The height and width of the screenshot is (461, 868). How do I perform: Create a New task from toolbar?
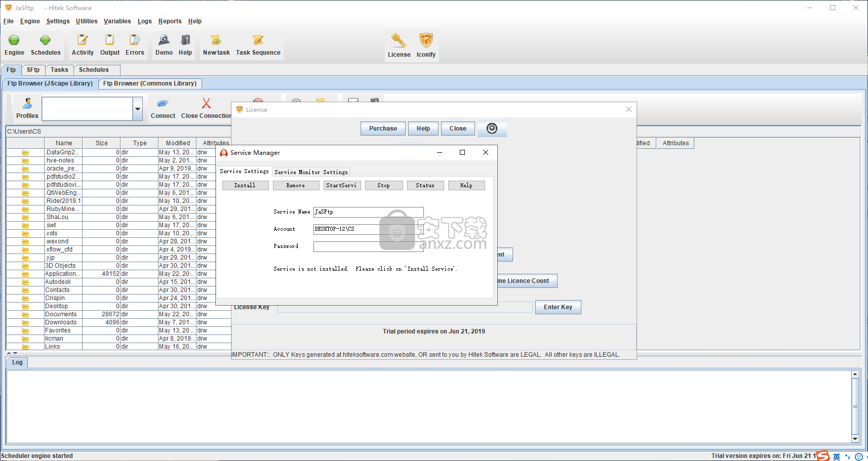coord(216,45)
